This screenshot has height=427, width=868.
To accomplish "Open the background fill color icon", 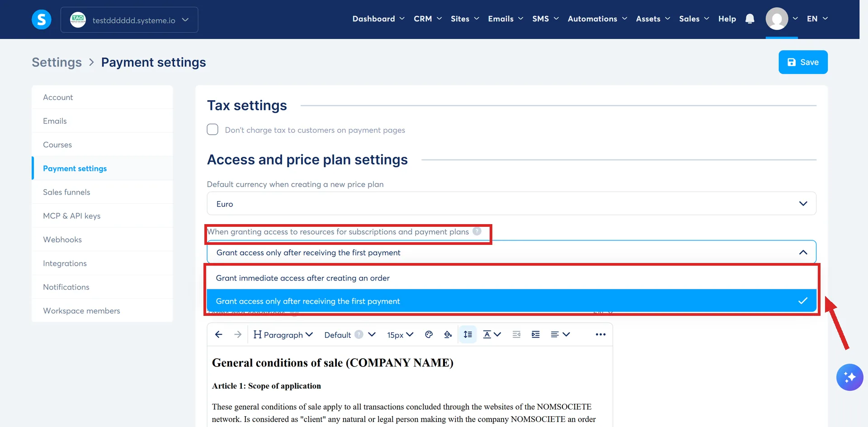I will (x=448, y=334).
